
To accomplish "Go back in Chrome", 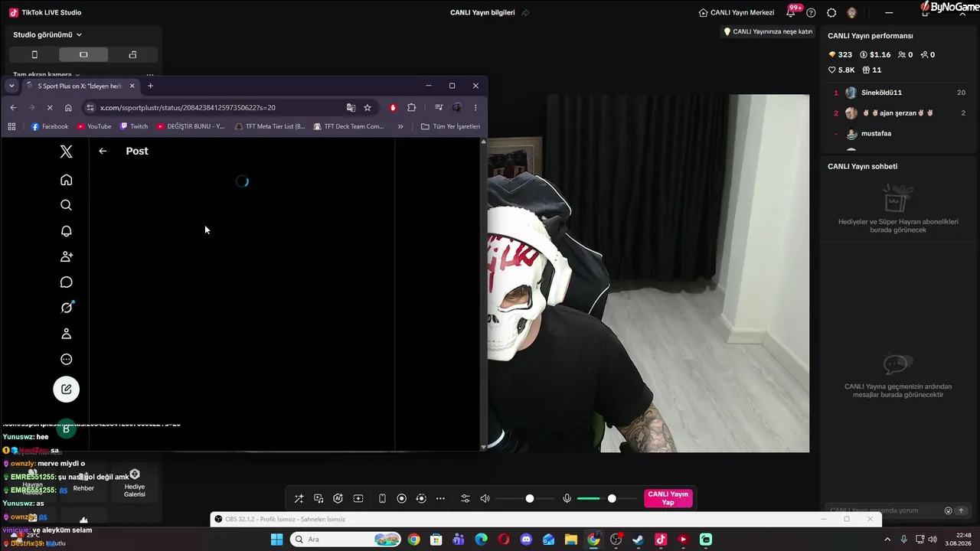I will (x=13, y=108).
